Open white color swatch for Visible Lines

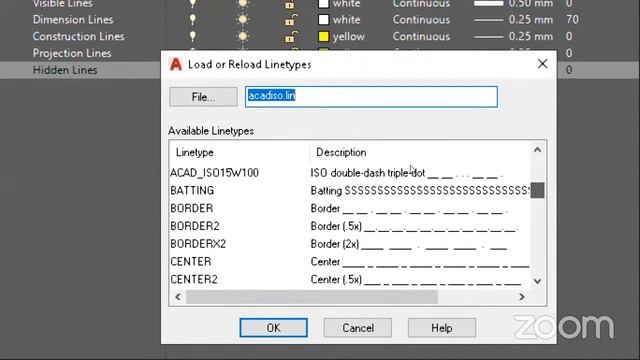(323, 4)
